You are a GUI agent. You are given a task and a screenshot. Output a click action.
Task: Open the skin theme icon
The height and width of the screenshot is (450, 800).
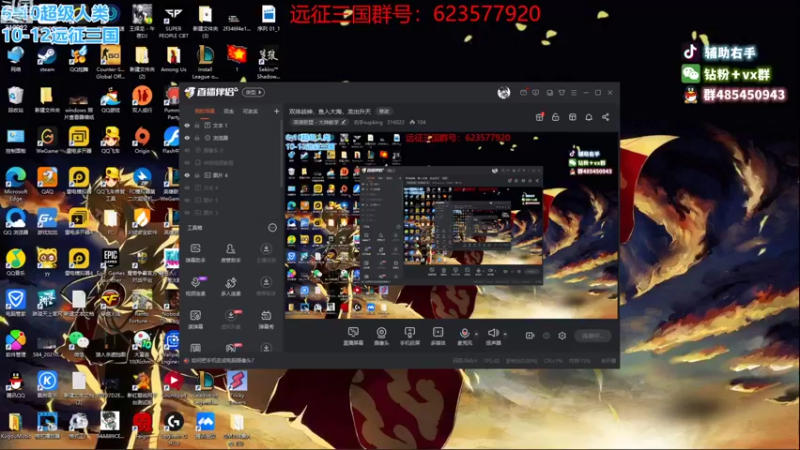[562, 92]
